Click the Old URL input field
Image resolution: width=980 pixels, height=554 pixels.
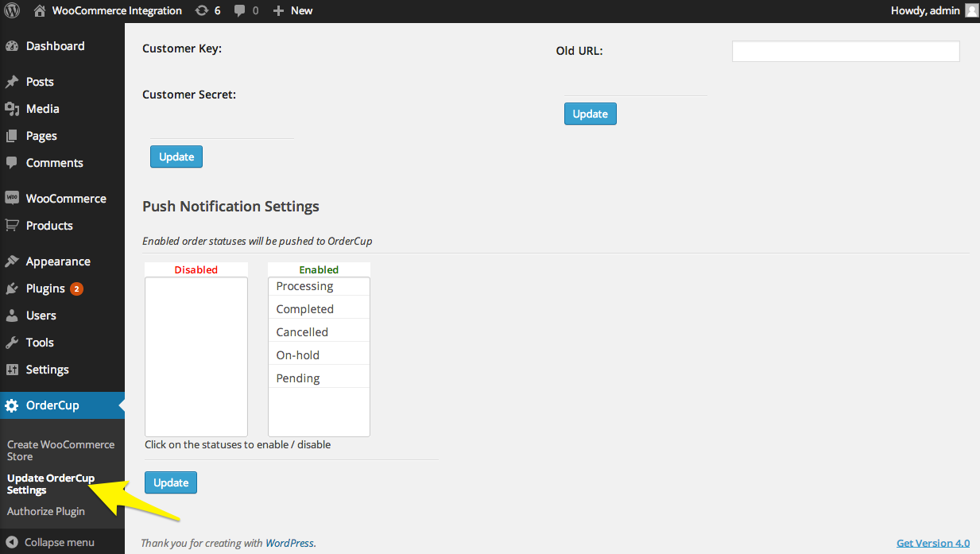(x=846, y=52)
